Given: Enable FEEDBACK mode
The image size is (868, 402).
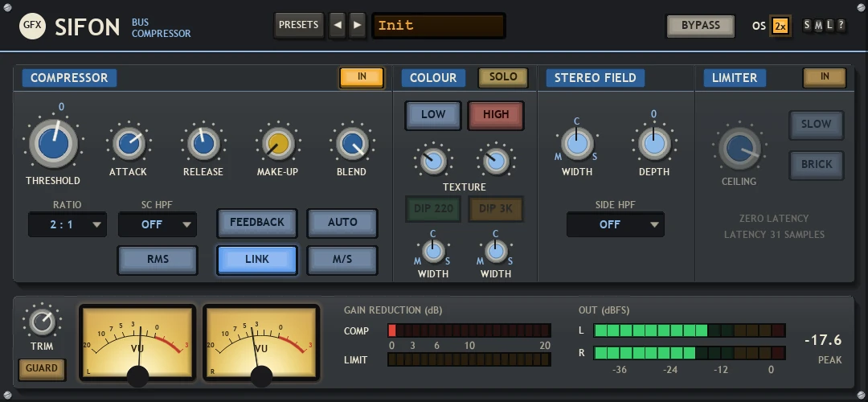Looking at the screenshot, I should point(257,223).
